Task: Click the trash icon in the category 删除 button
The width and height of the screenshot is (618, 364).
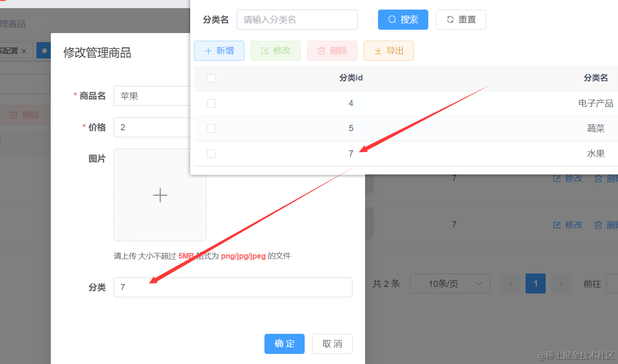Action: tap(321, 51)
